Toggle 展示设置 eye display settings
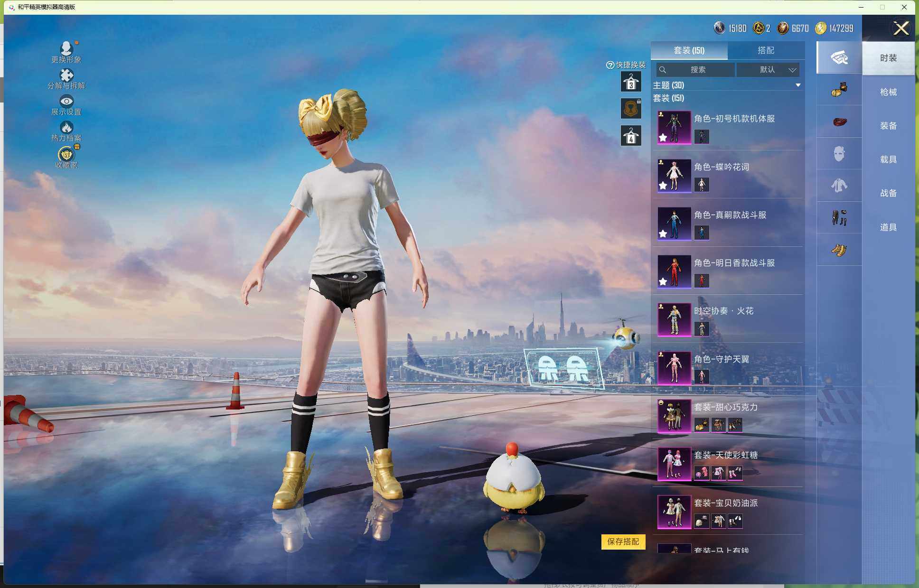The width and height of the screenshot is (919, 588). coord(66,101)
